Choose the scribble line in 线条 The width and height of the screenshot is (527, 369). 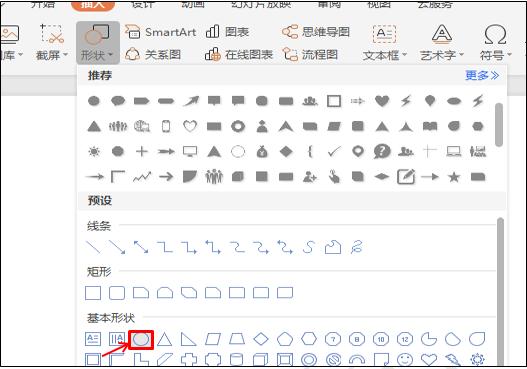(357, 247)
